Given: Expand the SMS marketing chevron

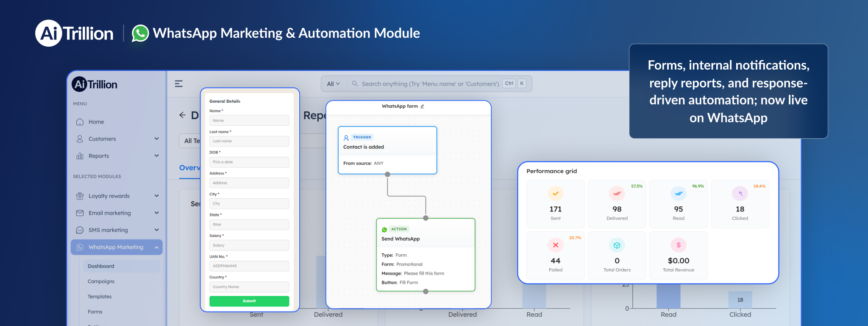Looking at the screenshot, I should [157, 230].
